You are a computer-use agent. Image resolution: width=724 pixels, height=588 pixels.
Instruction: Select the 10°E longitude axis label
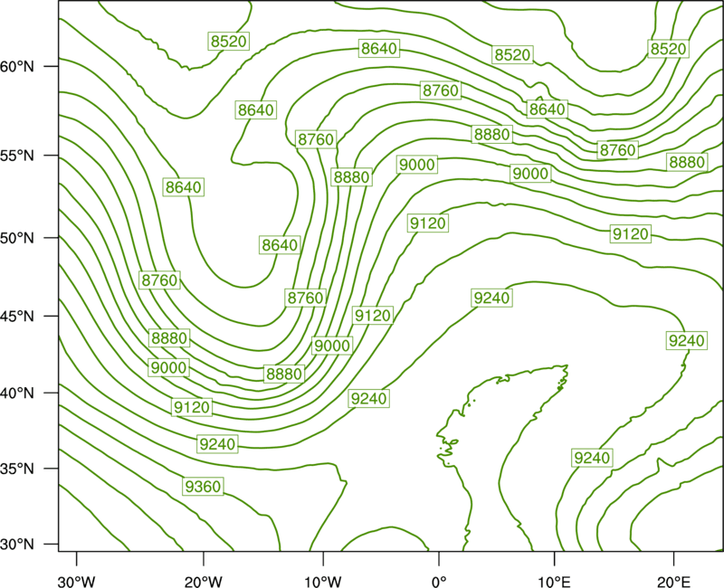point(554,582)
